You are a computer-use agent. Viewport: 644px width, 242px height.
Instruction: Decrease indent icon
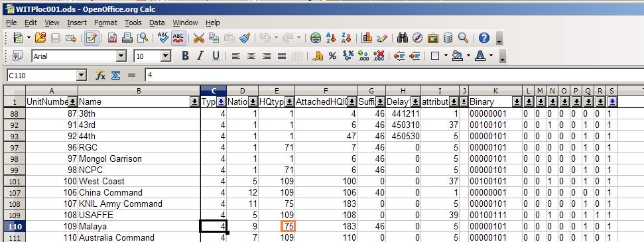tap(399, 56)
